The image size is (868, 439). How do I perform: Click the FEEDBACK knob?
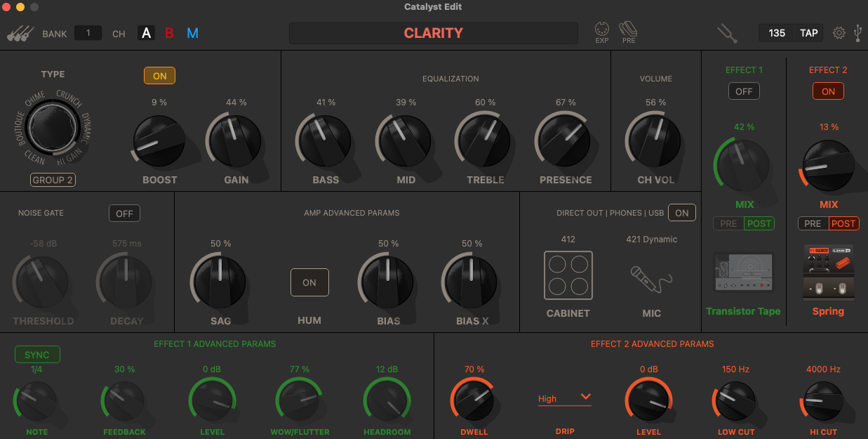click(x=124, y=401)
